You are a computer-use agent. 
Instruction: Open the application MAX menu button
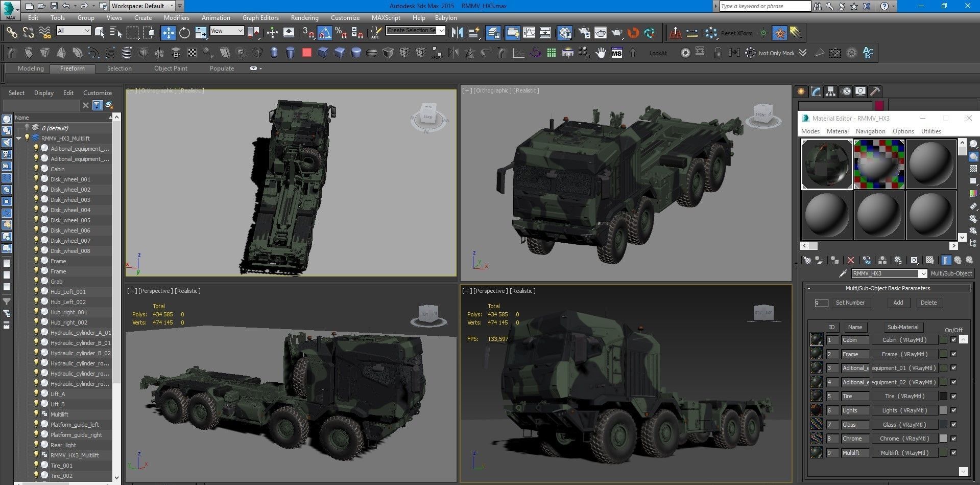point(10,10)
